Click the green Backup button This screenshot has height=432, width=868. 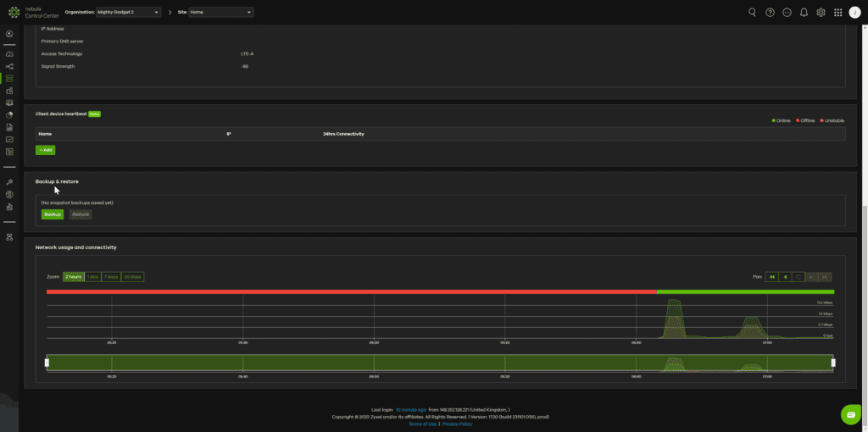(53, 214)
